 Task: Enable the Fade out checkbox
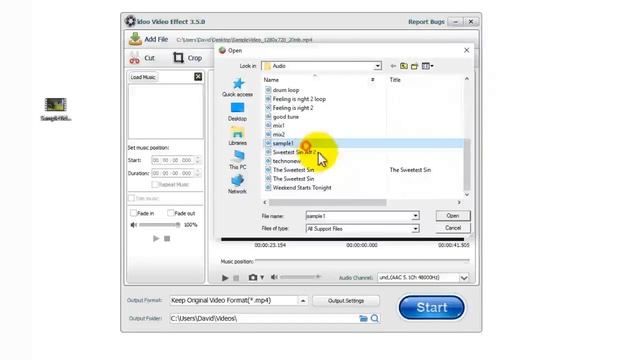171,213
